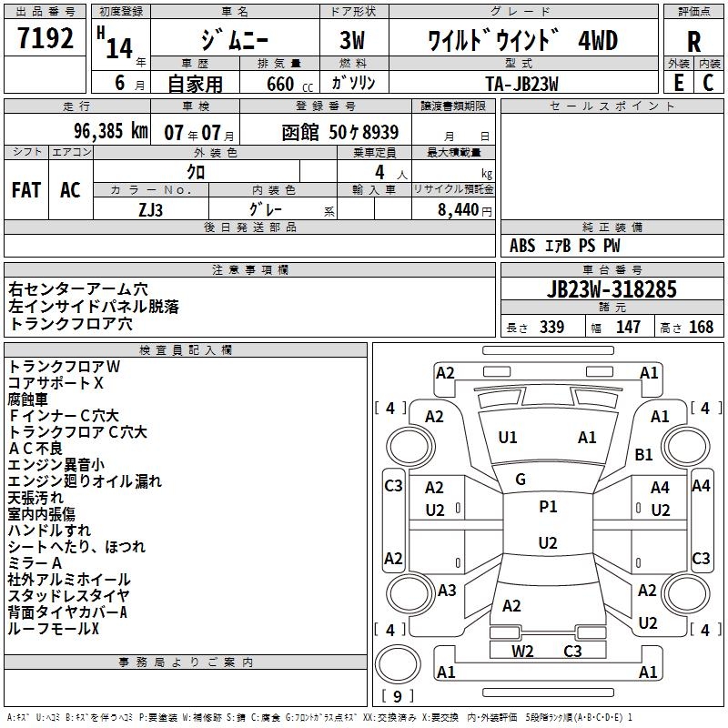The width and height of the screenshot is (728, 728).
Task: Click inspector note エンジン異音小
Action: [x=56, y=465]
